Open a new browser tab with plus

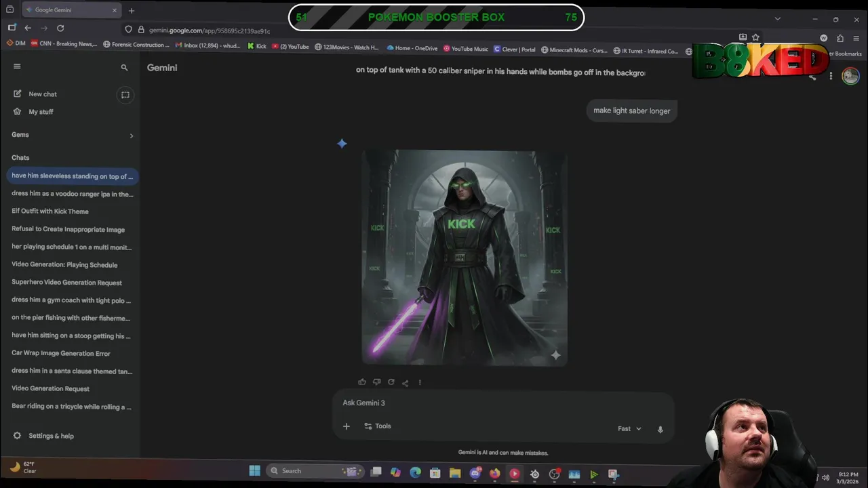132,10
